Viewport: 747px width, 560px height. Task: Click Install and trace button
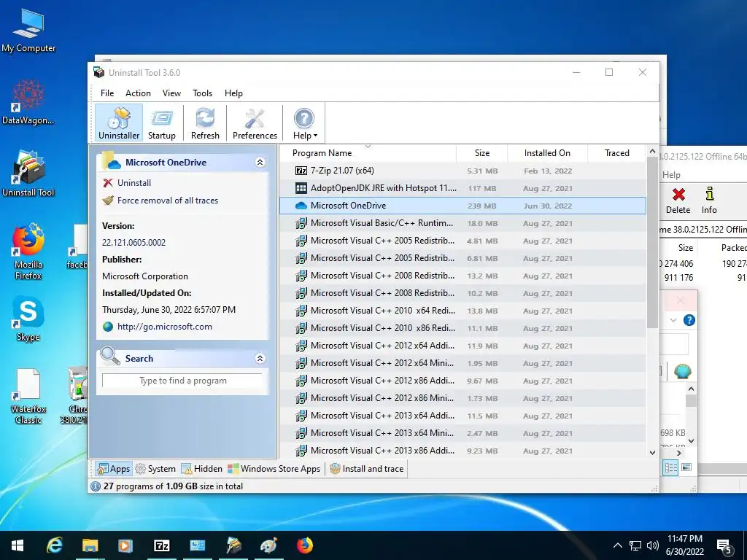[x=367, y=469]
